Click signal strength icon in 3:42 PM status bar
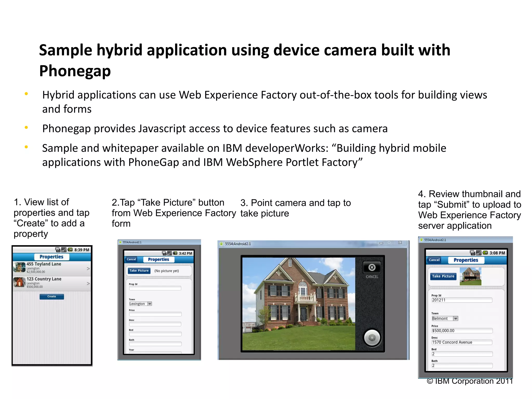The width and height of the screenshot is (532, 399). 169,253
